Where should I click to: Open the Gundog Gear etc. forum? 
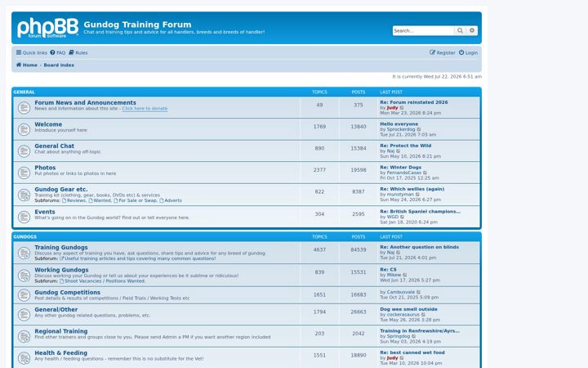coord(61,190)
